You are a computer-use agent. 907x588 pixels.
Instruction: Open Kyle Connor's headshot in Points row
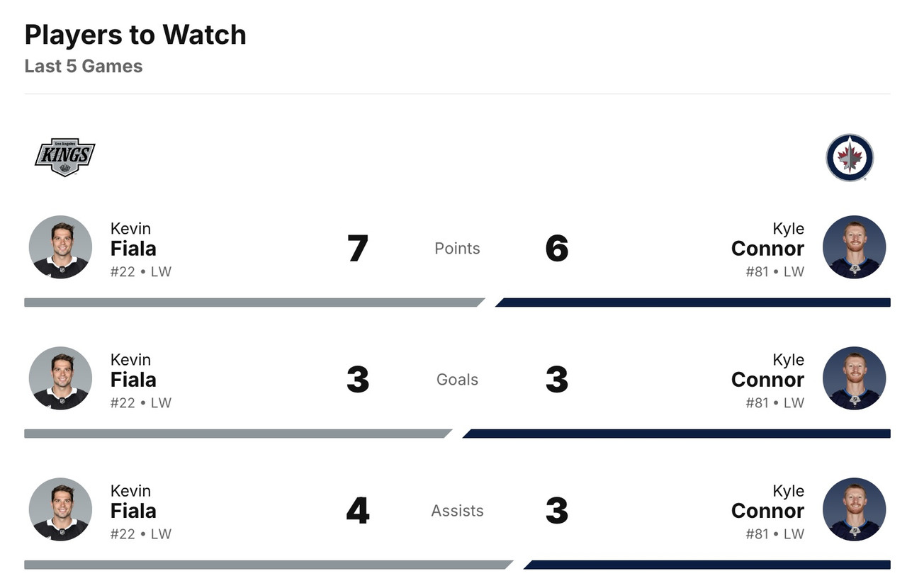[x=854, y=247]
